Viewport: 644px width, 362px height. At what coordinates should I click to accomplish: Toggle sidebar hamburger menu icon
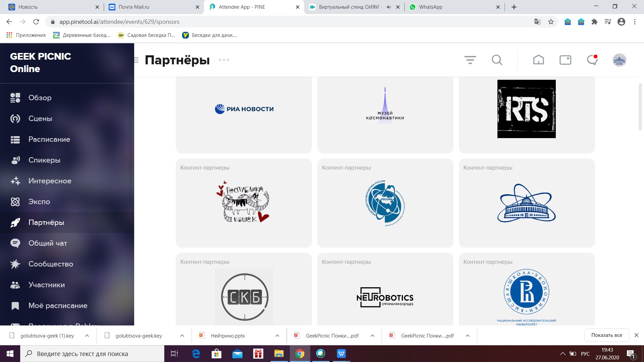(136, 60)
